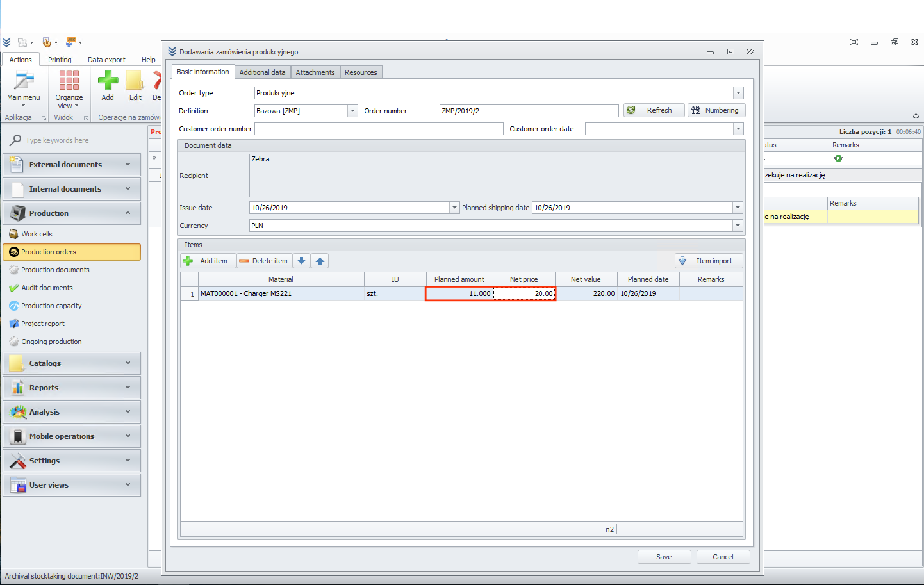
Task: Click the Recipient text area
Action: (496, 176)
